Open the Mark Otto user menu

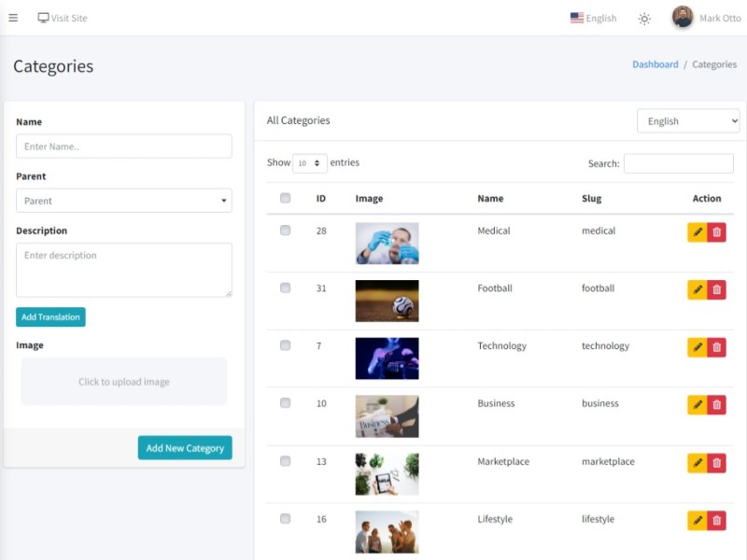(706, 18)
